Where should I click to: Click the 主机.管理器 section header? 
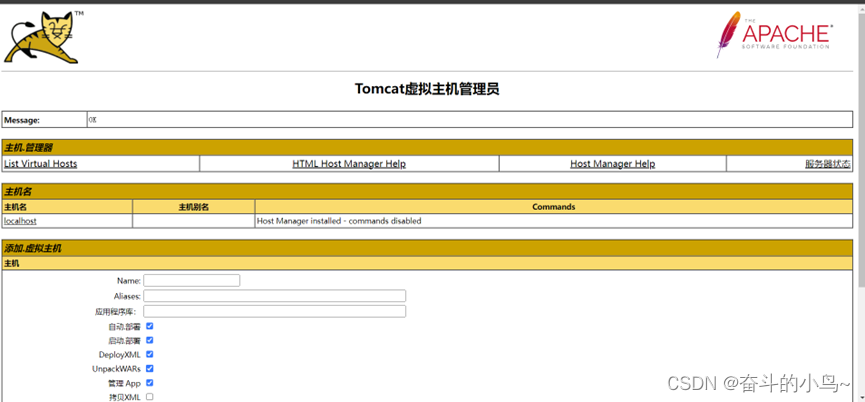tap(428, 148)
